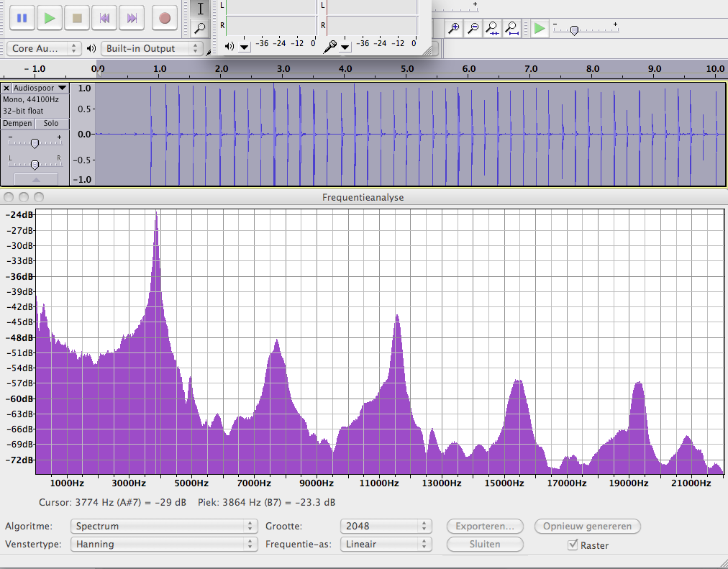Image resolution: width=728 pixels, height=569 pixels.
Task: Select the I-beam selection tool
Action: click(201, 8)
